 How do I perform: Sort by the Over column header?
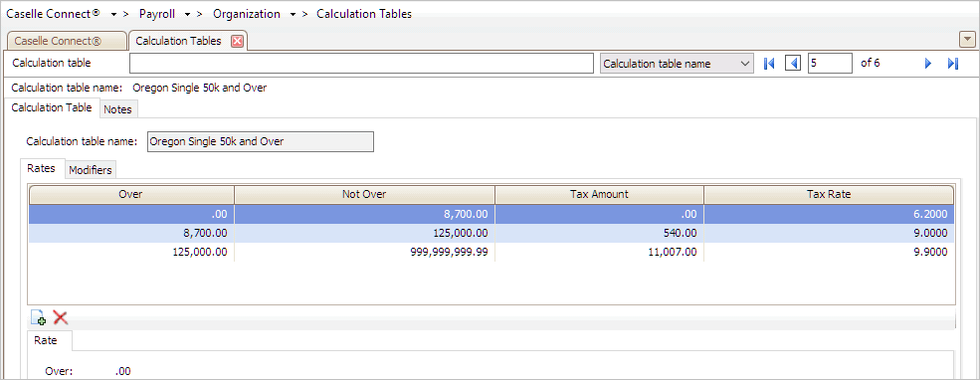tap(131, 194)
